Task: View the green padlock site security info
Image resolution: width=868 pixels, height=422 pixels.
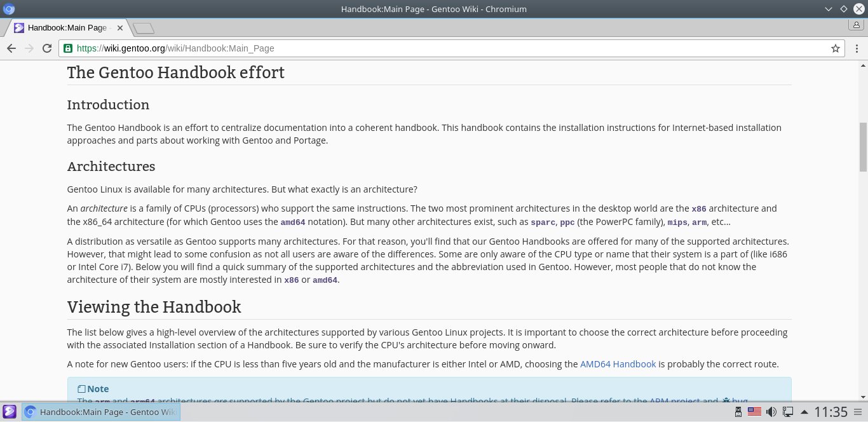Action: tap(69, 48)
